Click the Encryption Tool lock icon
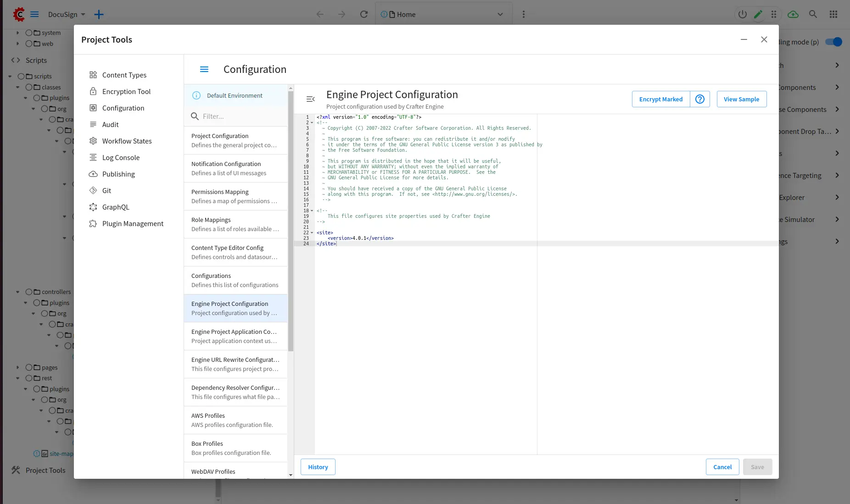This screenshot has width=850, height=504. click(93, 92)
